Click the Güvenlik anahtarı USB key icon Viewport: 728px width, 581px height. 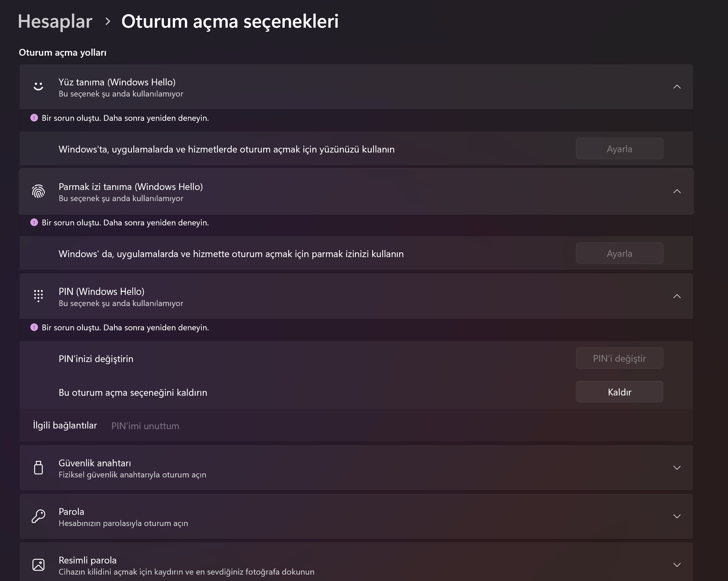pyautogui.click(x=38, y=468)
